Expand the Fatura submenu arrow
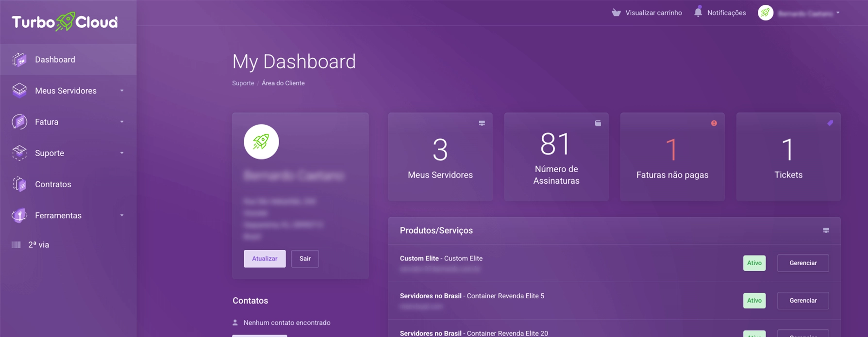The height and width of the screenshot is (337, 868). pos(122,122)
